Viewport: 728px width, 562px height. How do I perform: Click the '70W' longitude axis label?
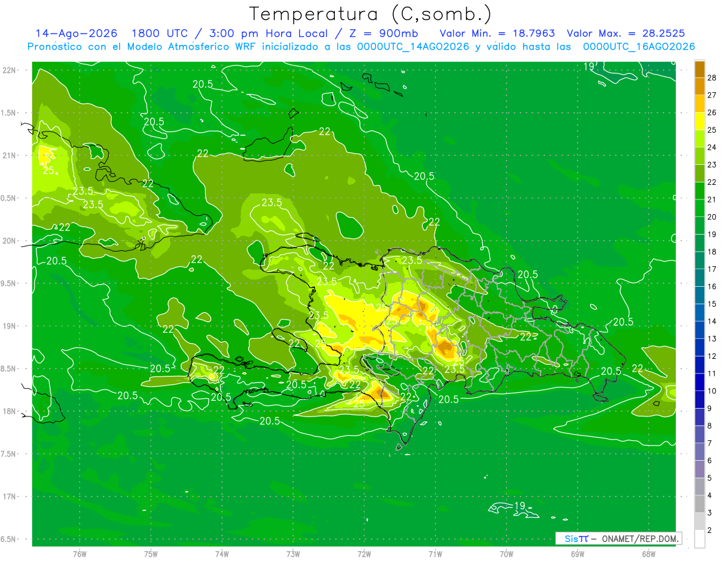coord(507,554)
